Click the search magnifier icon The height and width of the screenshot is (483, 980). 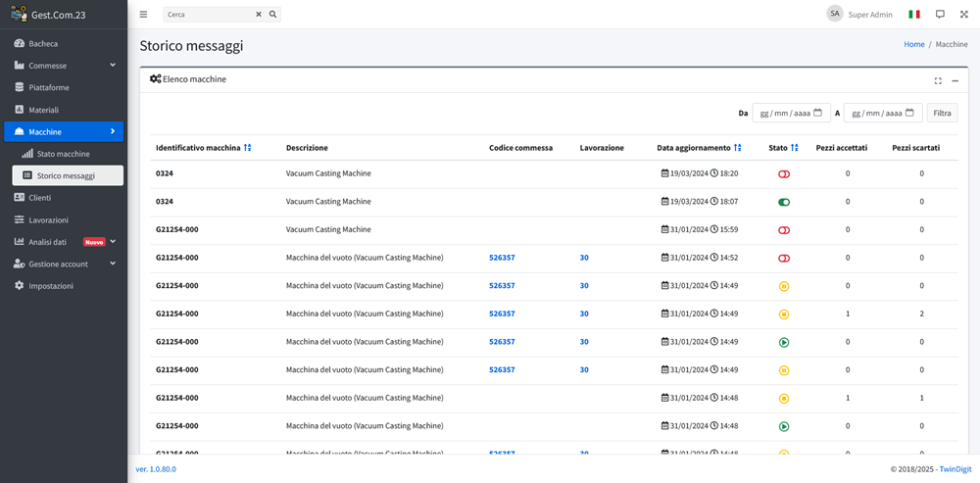272,15
